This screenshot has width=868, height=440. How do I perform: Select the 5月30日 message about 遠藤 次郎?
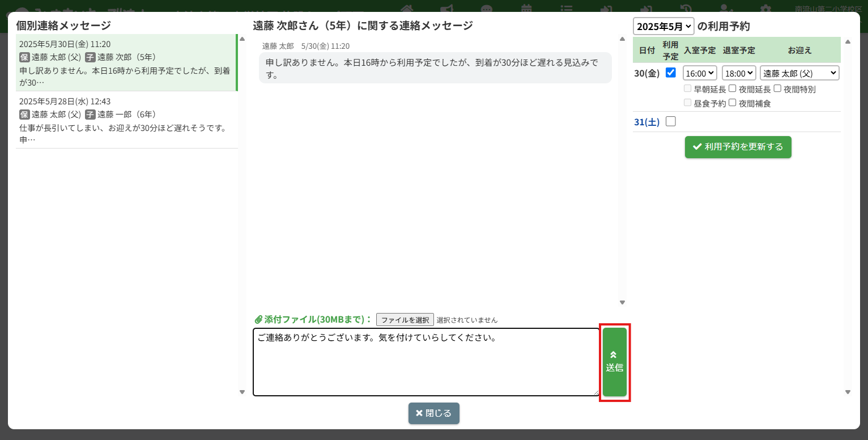click(126, 63)
